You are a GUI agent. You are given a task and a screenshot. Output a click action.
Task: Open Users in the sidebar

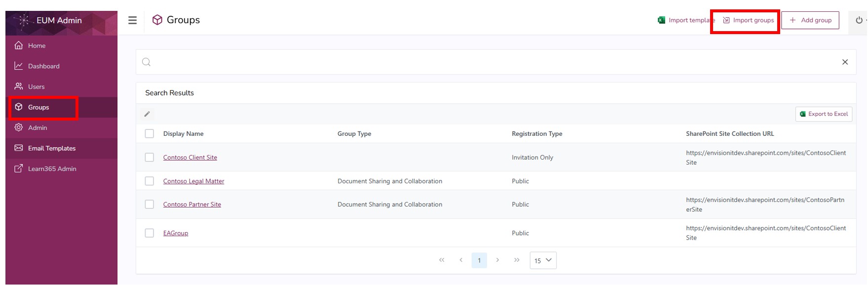point(62,86)
